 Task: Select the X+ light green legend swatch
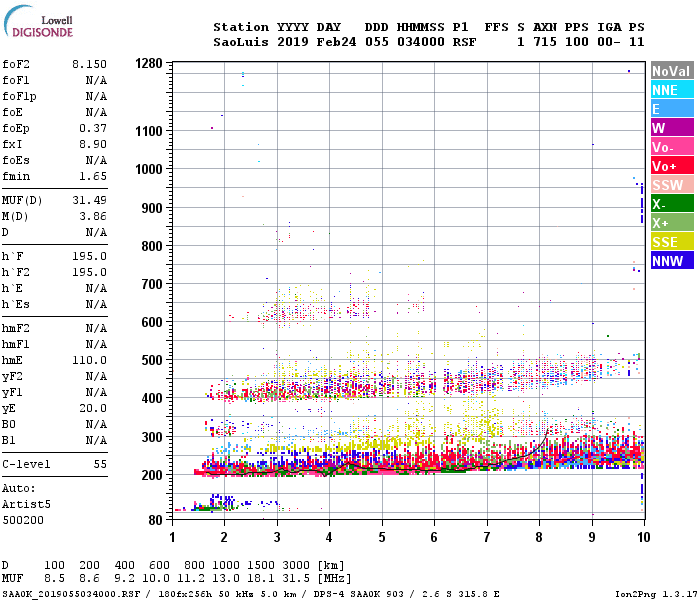pyautogui.click(x=672, y=223)
